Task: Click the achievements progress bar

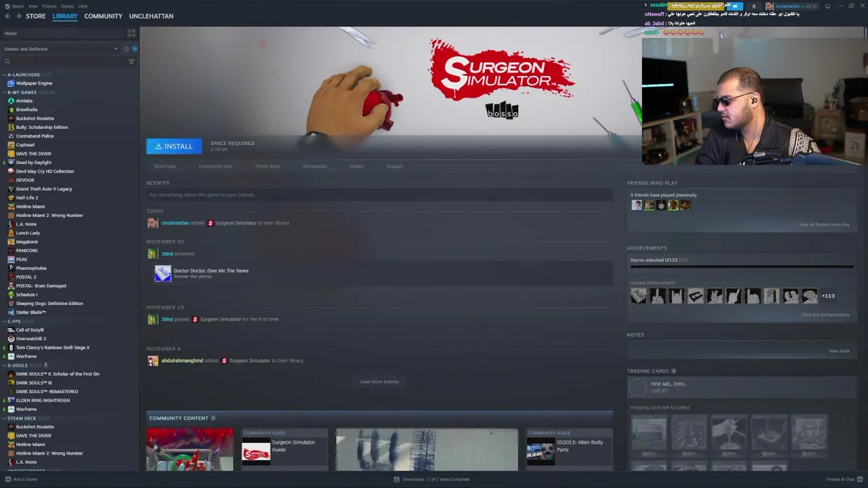Action: click(741, 266)
